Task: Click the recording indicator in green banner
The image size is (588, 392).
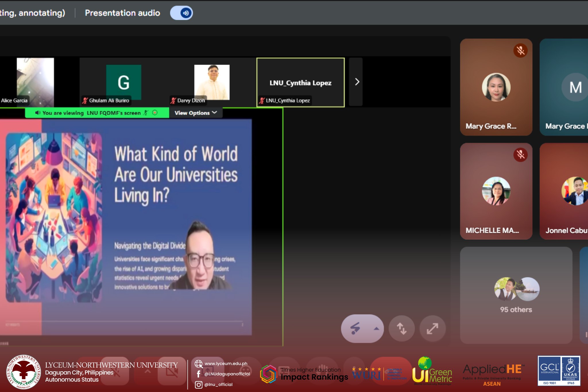Action: (155, 113)
